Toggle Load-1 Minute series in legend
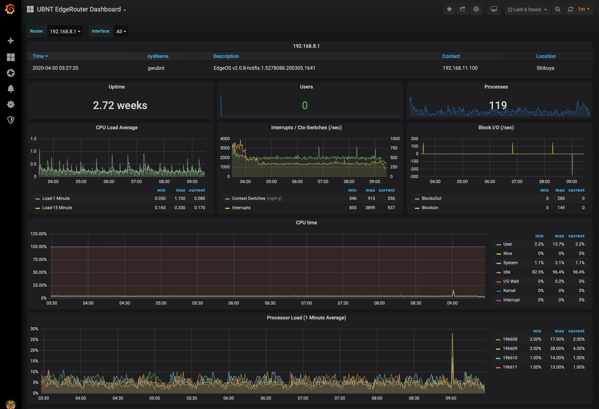599x409 pixels. (x=56, y=199)
